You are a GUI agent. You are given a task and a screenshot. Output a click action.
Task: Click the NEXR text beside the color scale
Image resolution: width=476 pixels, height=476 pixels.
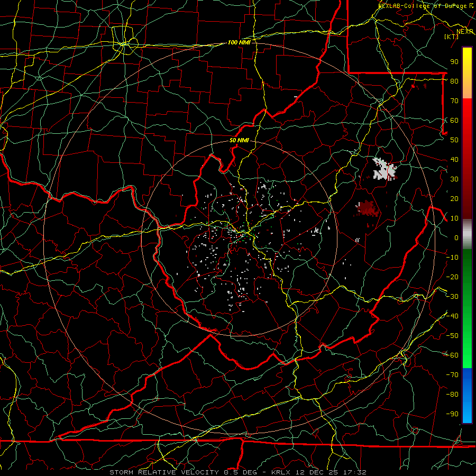pyautogui.click(x=465, y=32)
